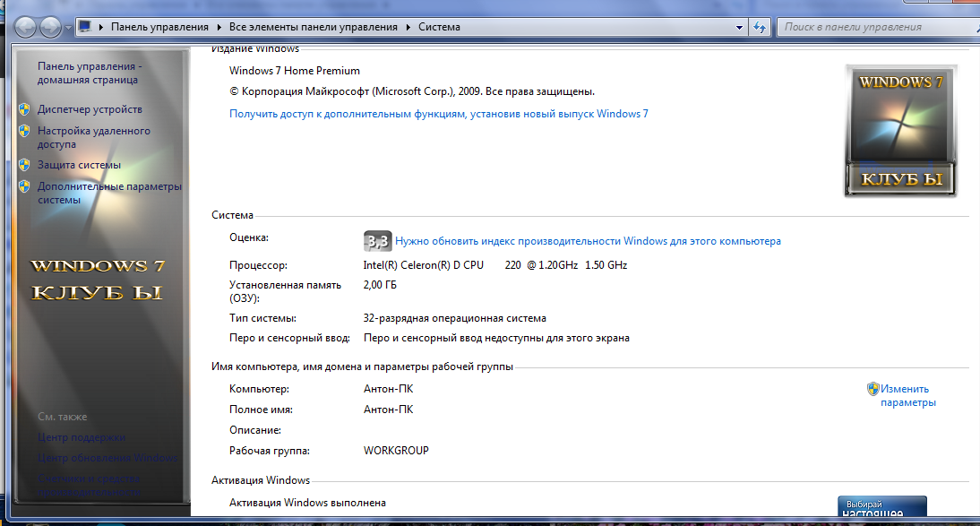Click the Выбирай настоящее genuine badge
This screenshot has width=980, height=526.
click(881, 506)
